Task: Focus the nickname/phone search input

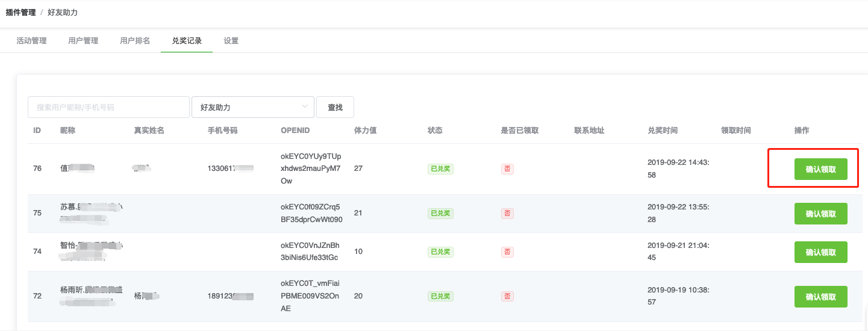Action: coord(108,107)
